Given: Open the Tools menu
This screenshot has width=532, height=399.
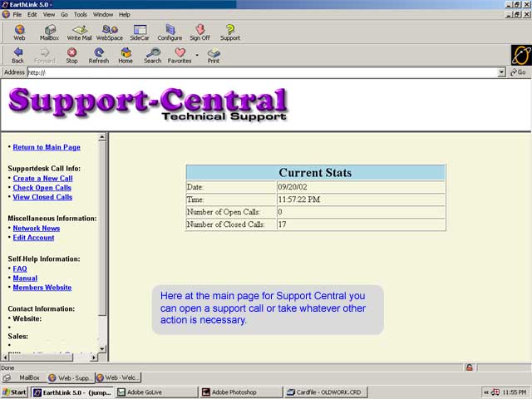Looking at the screenshot, I should tap(81, 14).
